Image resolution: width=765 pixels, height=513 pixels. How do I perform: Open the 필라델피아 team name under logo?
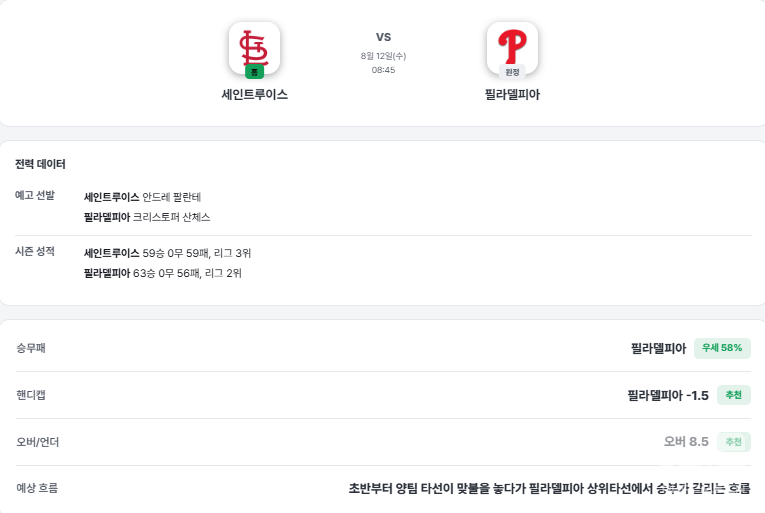coord(512,94)
